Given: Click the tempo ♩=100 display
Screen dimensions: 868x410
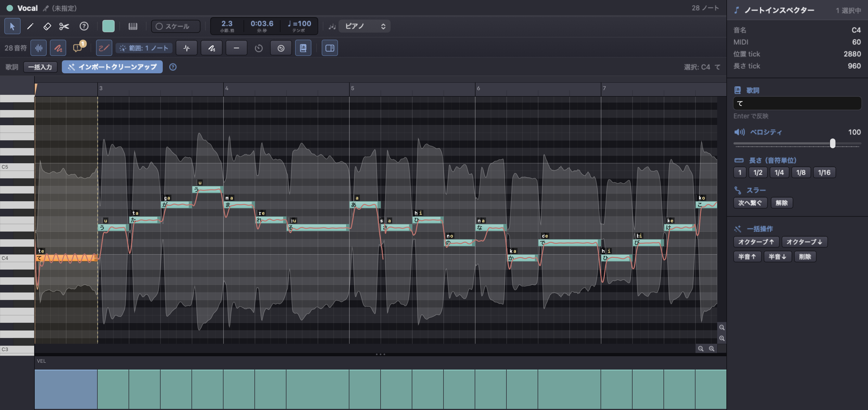Looking at the screenshot, I should click(x=299, y=26).
